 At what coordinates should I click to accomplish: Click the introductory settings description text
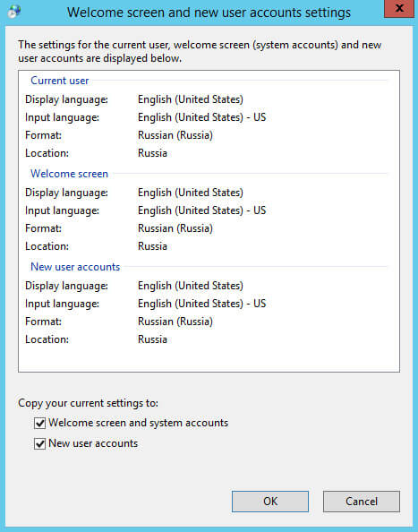click(x=200, y=52)
